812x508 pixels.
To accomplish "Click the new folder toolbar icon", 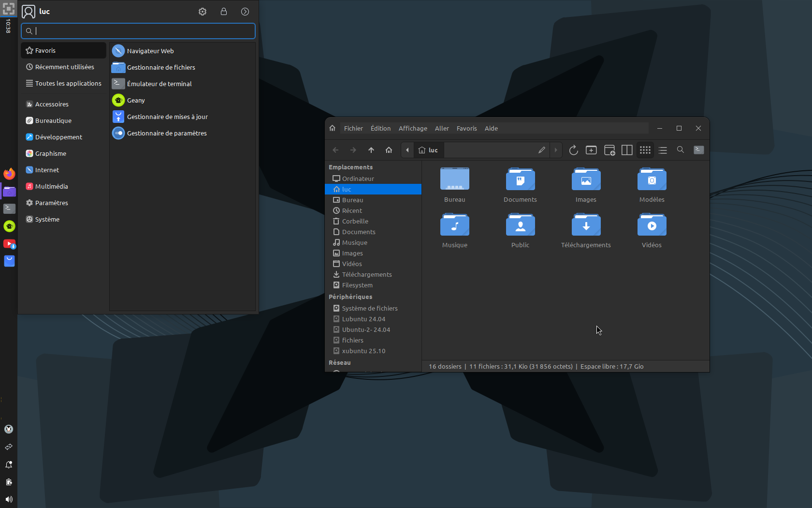I will pos(591,150).
